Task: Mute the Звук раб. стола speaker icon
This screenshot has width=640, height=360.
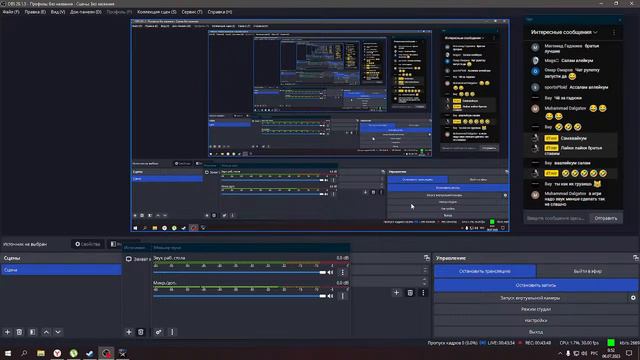Action: [x=330, y=272]
